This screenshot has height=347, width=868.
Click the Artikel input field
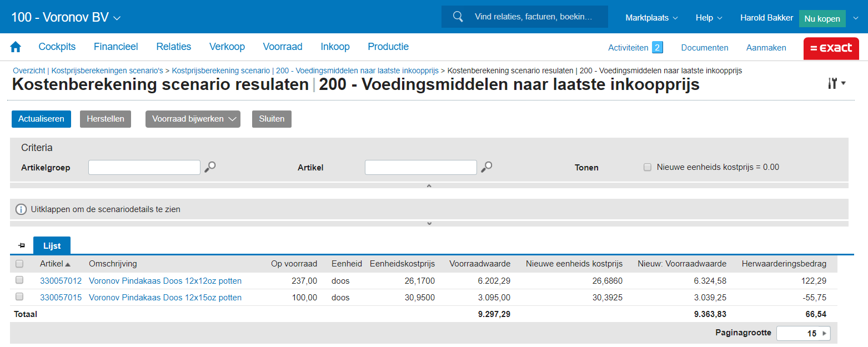(421, 167)
